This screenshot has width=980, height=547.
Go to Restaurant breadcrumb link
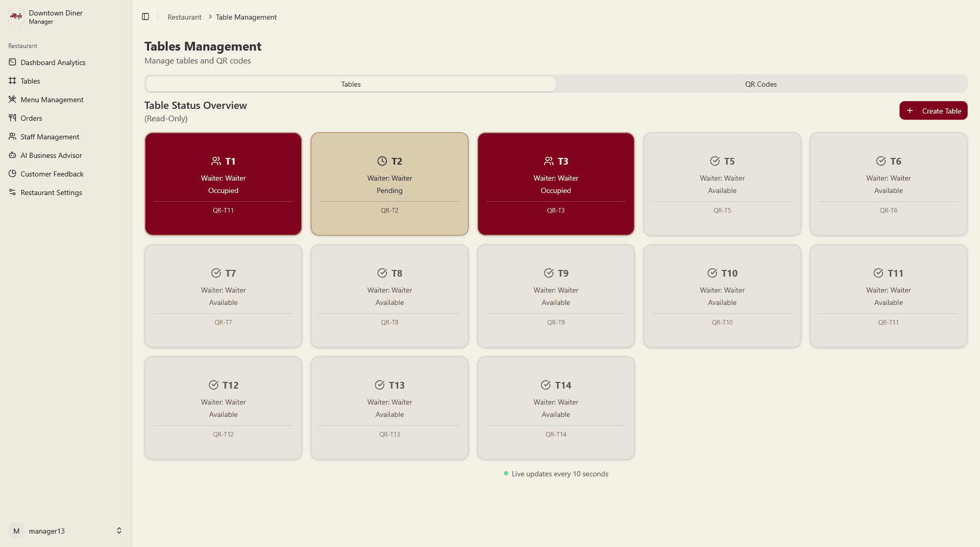pyautogui.click(x=184, y=17)
